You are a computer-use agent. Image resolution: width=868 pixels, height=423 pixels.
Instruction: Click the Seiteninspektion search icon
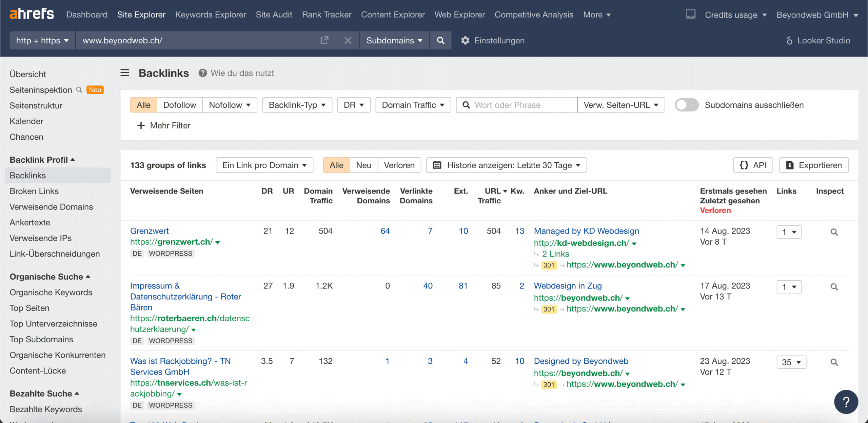[79, 90]
